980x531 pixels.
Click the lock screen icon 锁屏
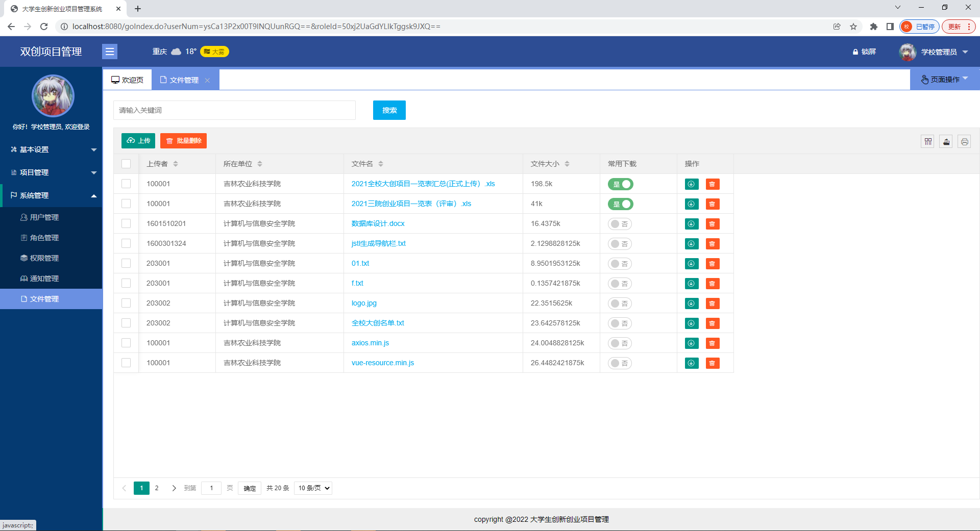click(864, 52)
